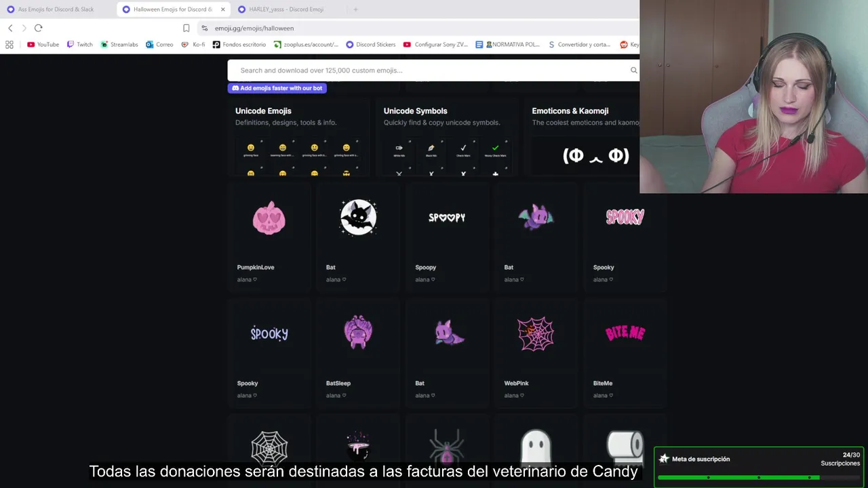Viewport: 868px width, 488px height.
Task: Click the browser back arrow
Action: [10, 28]
